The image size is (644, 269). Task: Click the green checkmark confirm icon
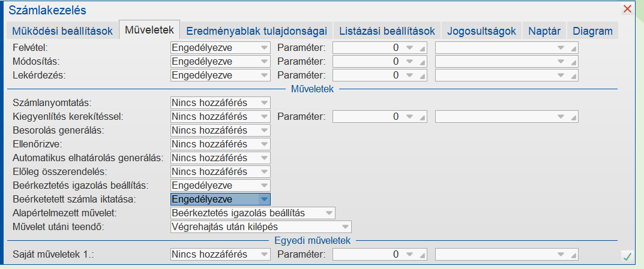point(627,256)
